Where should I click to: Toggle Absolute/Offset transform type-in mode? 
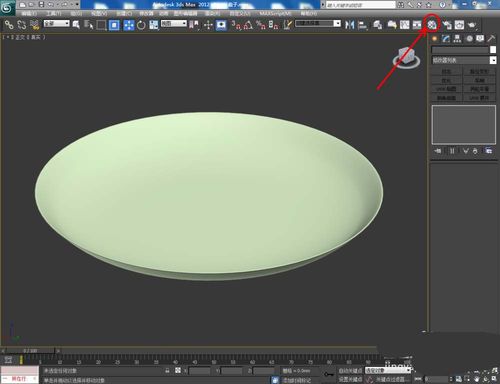click(178, 370)
